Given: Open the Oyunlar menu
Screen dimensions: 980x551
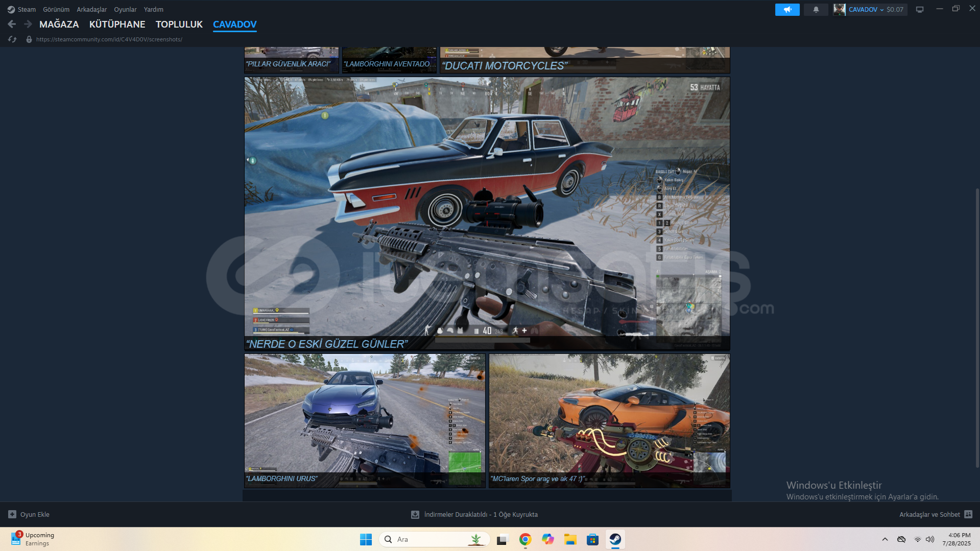Looking at the screenshot, I should point(125,9).
